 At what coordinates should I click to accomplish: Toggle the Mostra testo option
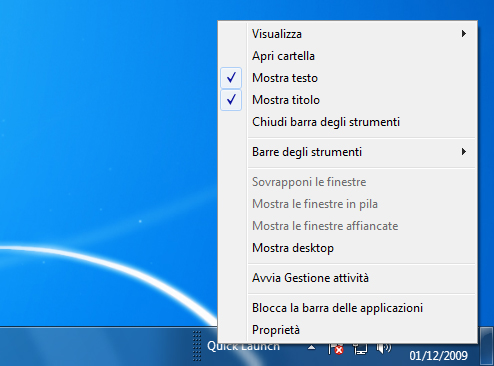(347, 78)
